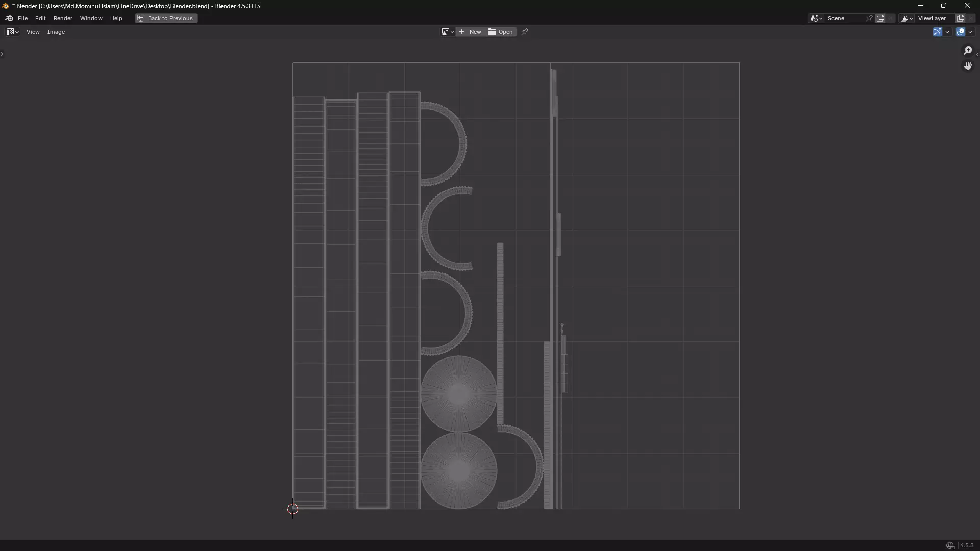Open the Render menu

click(63, 18)
